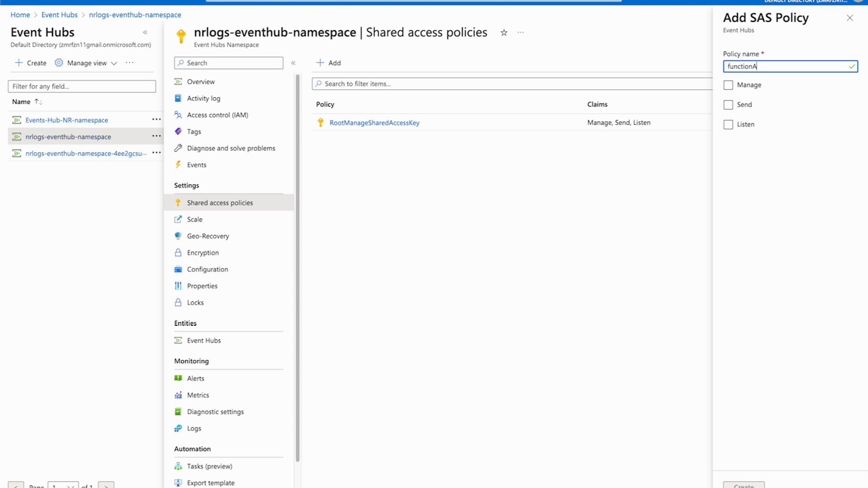Open ellipsis menu for nrlogs-eventhub-namespace-4ee2gcsu row
Viewport: 868px width, 488px height.
tap(156, 153)
